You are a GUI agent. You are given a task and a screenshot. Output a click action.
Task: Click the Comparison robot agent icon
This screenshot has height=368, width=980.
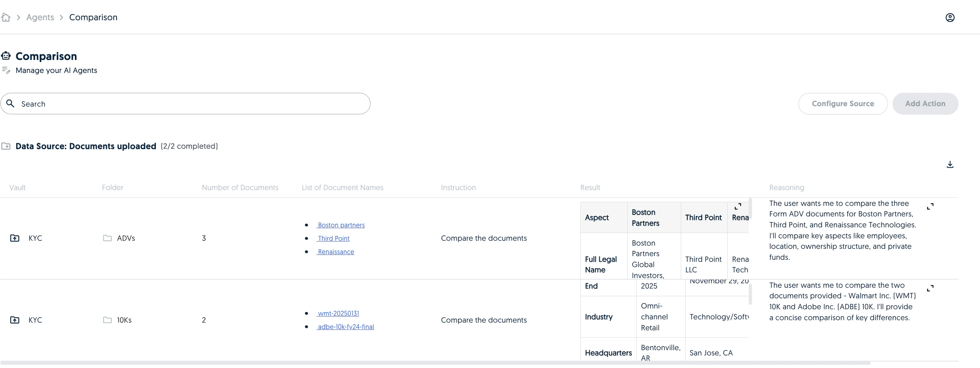point(6,56)
